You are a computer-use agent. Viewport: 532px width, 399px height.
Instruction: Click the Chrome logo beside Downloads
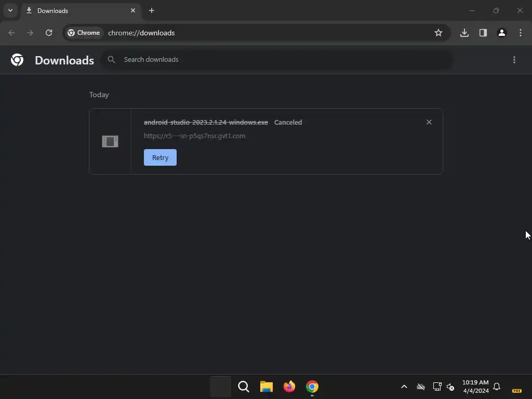tap(17, 60)
